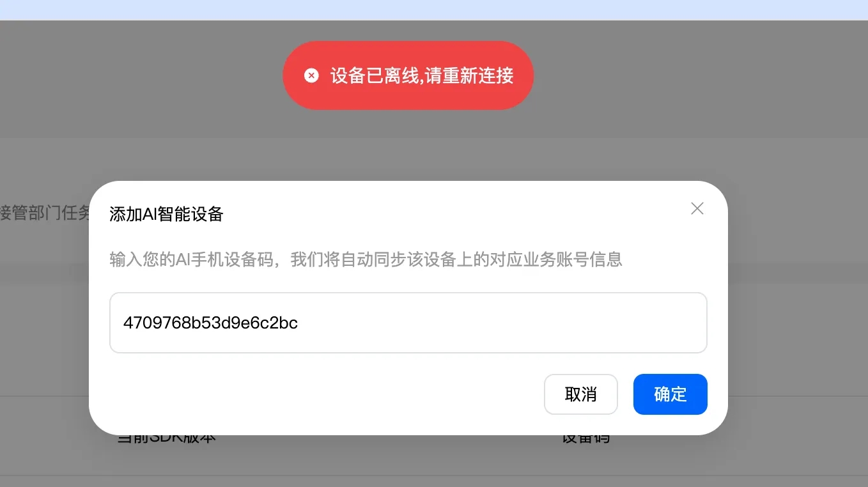868x487 pixels.
Task: Place cursor at end of 4709768b53d9e6c2bc
Action: tap(298, 323)
